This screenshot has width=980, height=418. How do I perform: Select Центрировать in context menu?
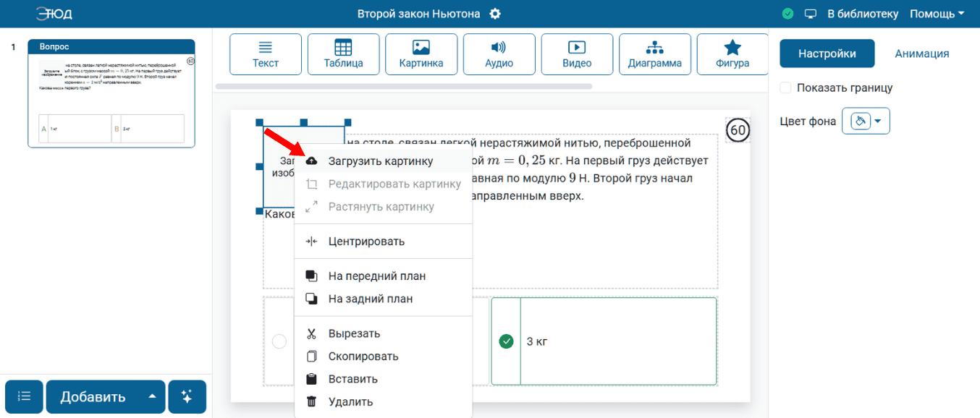[x=383, y=241]
